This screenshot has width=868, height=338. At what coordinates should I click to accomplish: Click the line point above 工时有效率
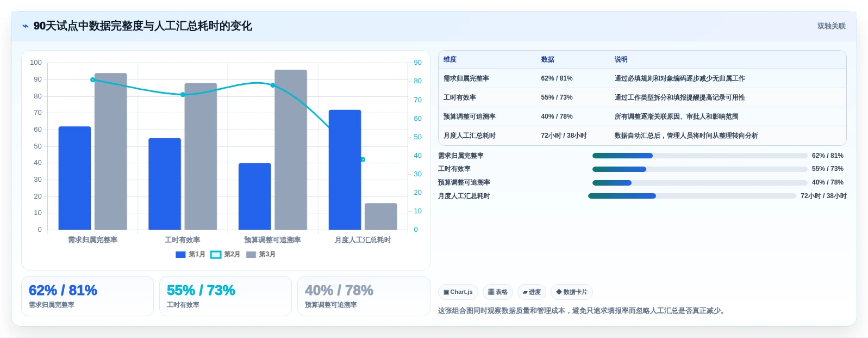point(183,95)
